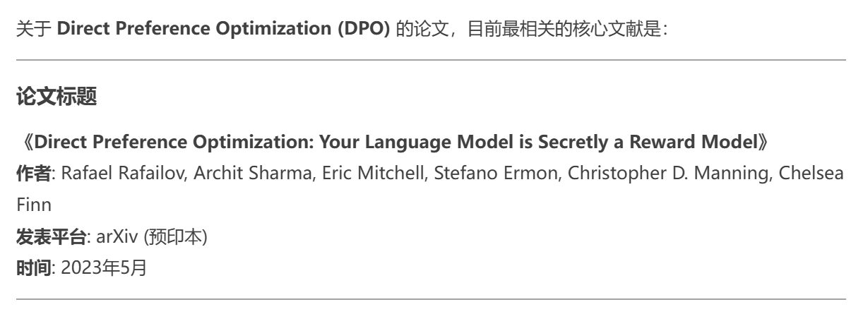This screenshot has height=314, width=868.
Task: Click the 论文标题 heading
Action: pyautogui.click(x=47, y=99)
